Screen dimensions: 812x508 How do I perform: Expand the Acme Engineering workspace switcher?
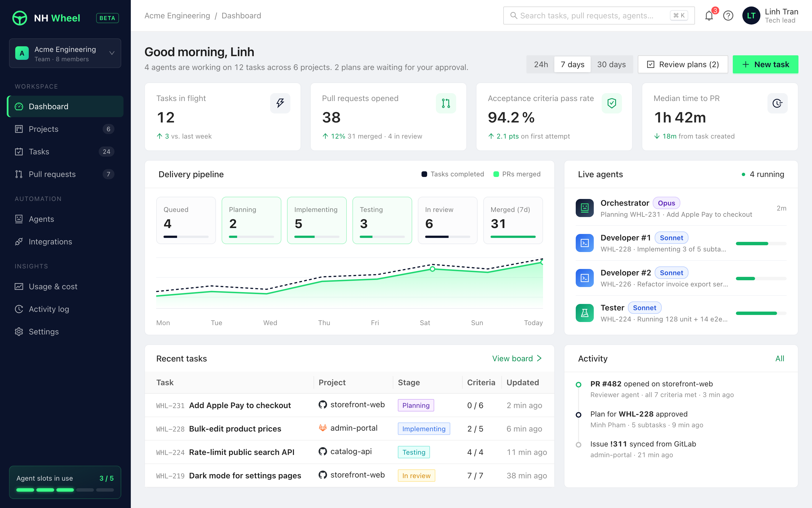(x=65, y=53)
